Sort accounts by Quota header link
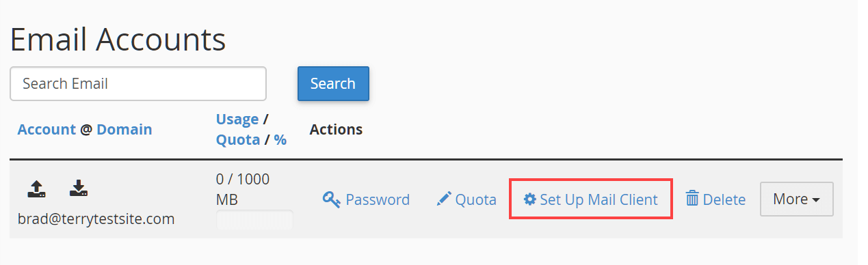The width and height of the screenshot is (868, 265). coord(238,139)
